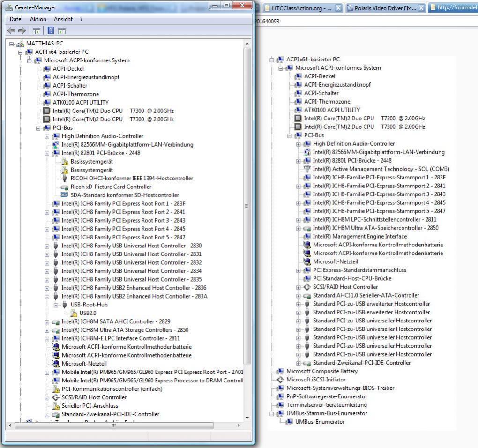Click Terminalserver-Geräteumleitung in browser
The image size is (478, 448).
(x=327, y=405)
